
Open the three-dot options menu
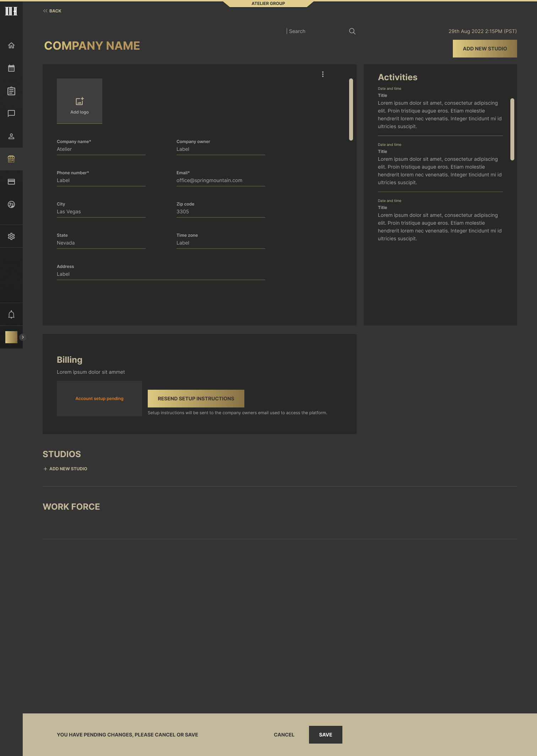click(323, 74)
